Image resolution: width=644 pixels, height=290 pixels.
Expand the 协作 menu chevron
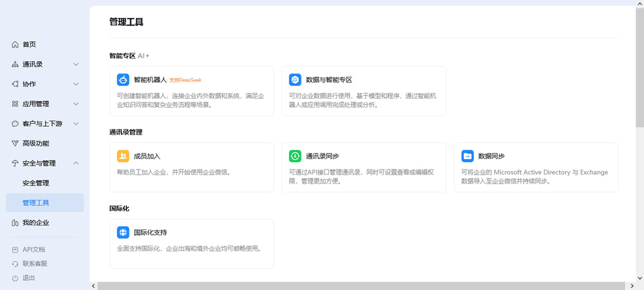click(x=76, y=84)
